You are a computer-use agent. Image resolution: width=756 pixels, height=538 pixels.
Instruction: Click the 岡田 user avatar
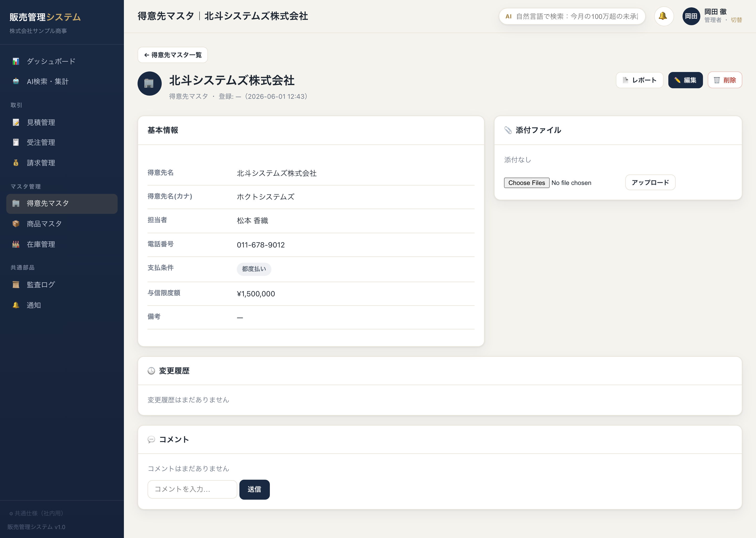click(691, 16)
